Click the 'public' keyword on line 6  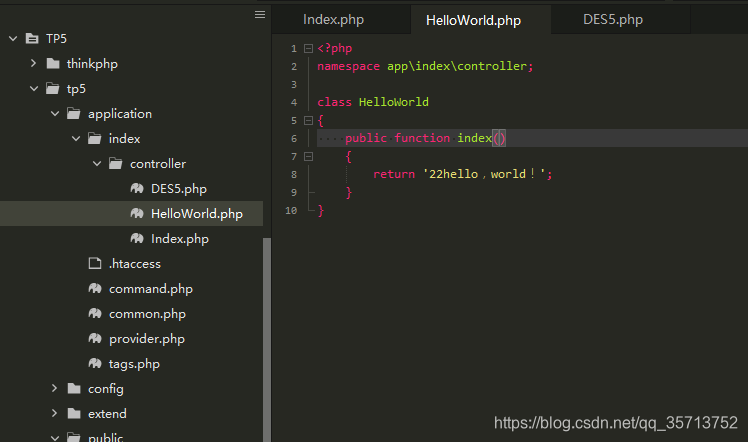[366, 138]
